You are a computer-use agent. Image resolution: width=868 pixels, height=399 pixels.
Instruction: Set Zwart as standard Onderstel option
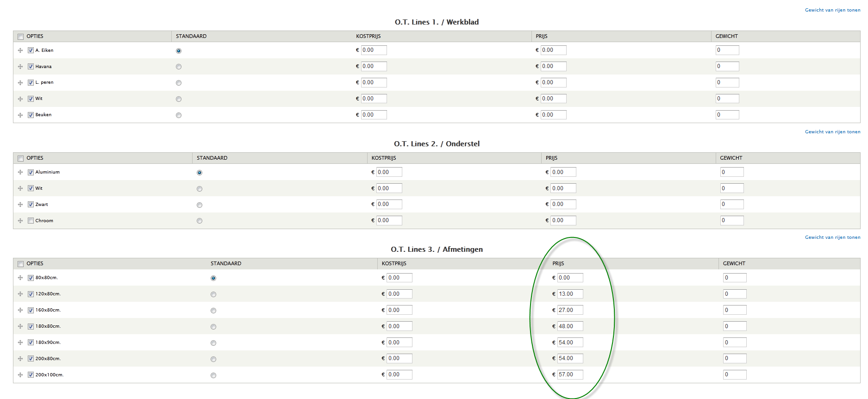(x=200, y=205)
